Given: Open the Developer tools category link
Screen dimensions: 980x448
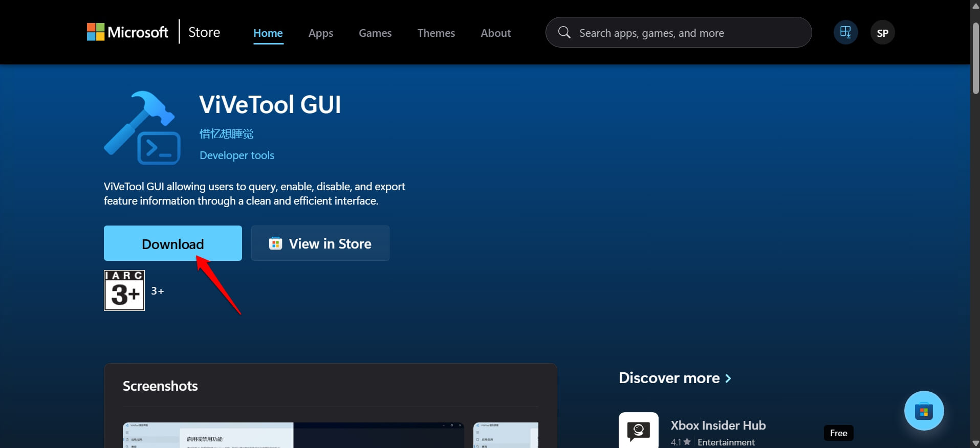Looking at the screenshot, I should 237,155.
